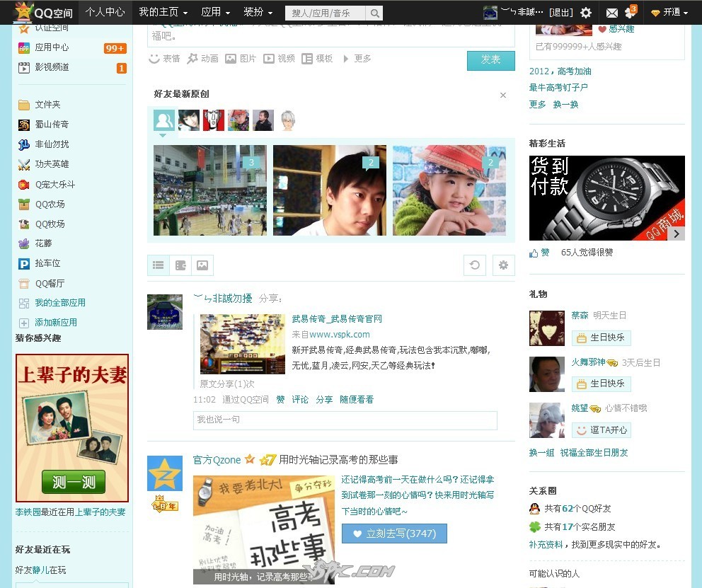702x588 pixels.
Task: Open 武易传奇_武易传奇官网 link
Action: (337, 319)
